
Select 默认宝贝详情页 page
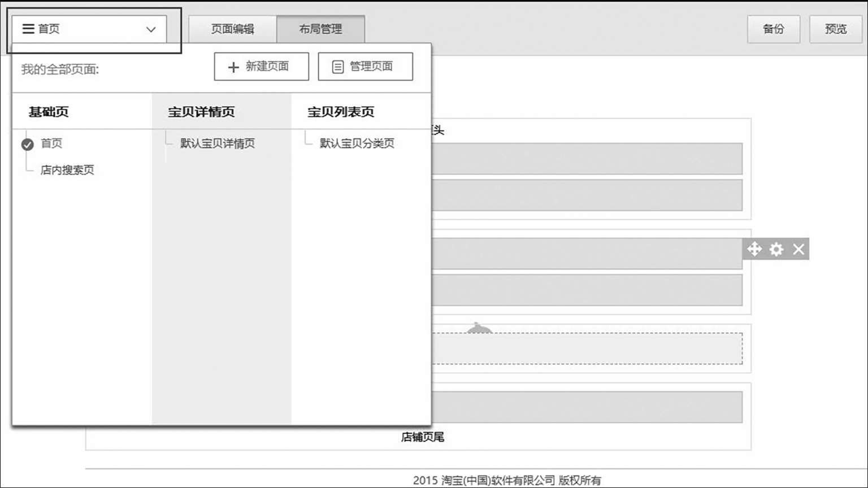pos(218,143)
